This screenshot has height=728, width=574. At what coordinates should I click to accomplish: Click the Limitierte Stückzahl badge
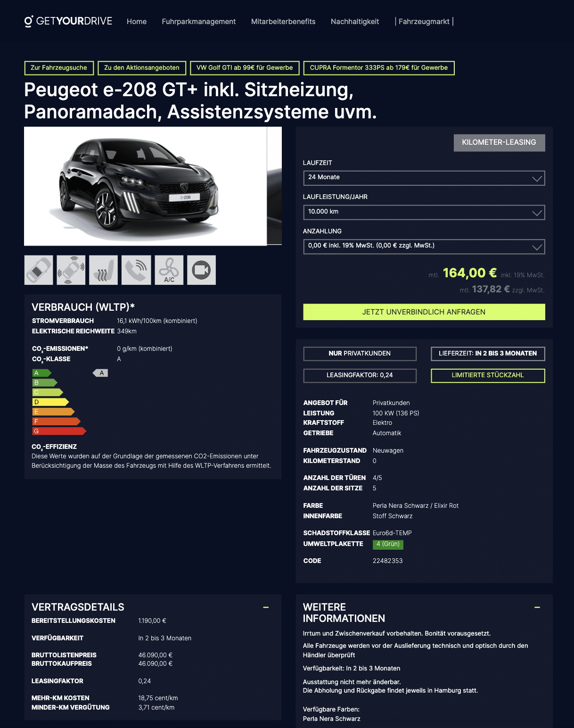click(488, 375)
